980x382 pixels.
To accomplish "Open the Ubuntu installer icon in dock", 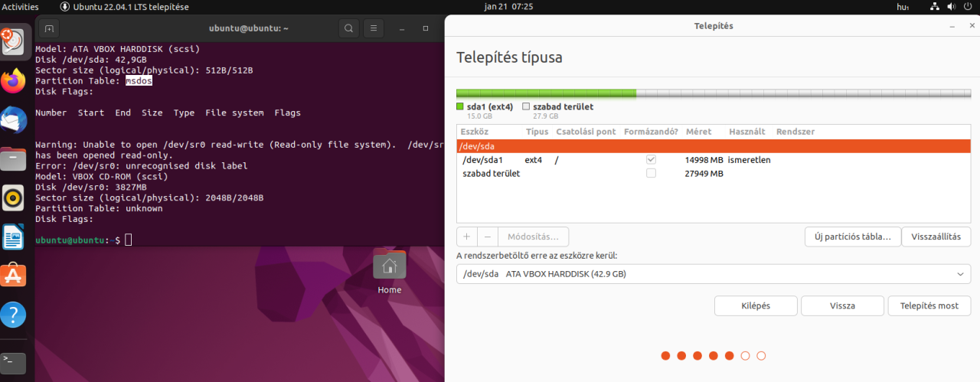I will click(x=14, y=41).
